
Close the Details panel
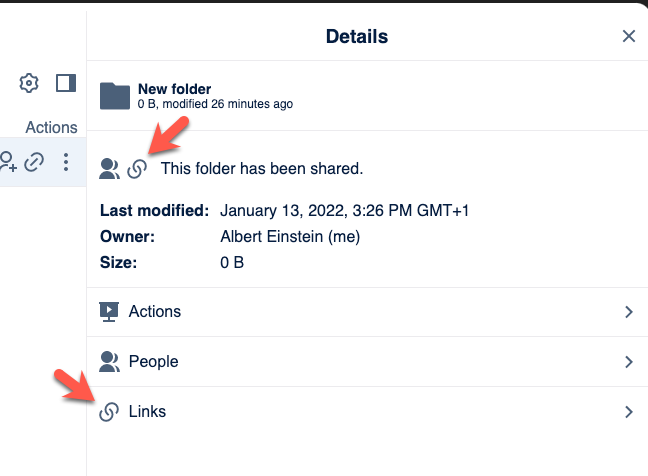coord(629,36)
